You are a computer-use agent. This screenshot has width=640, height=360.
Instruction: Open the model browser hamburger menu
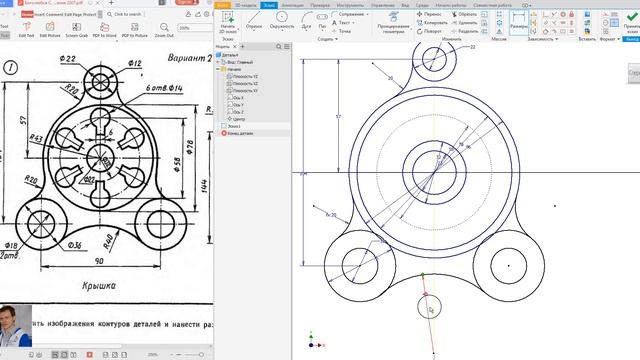(287, 47)
